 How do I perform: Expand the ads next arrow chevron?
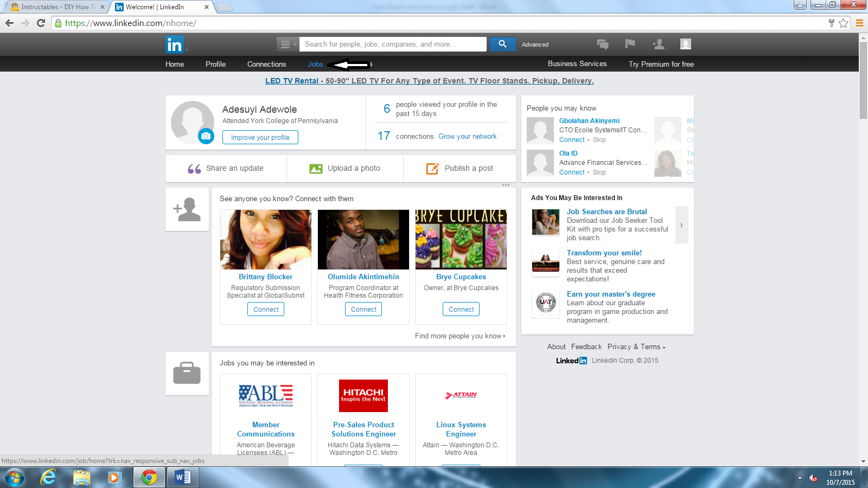pos(681,224)
